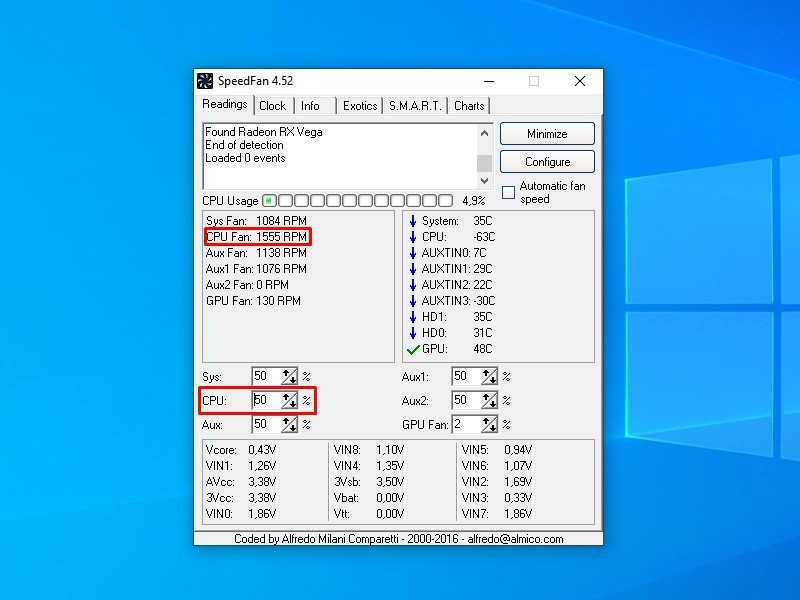Screen dimensions: 800x600
Task: Click the Aux speed percentage field
Action: click(267, 424)
